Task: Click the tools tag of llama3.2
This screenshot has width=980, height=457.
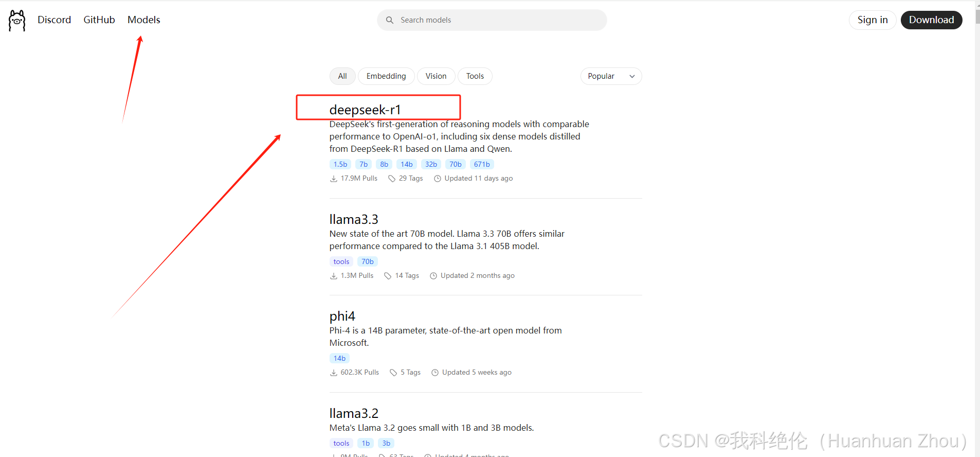Action: coord(341,443)
